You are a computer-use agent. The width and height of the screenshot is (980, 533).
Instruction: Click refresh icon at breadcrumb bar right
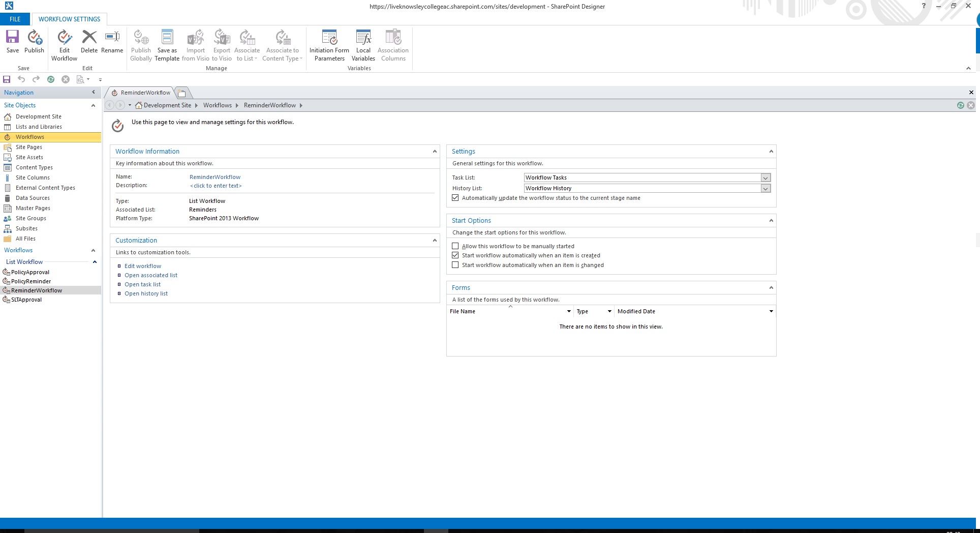(x=960, y=105)
